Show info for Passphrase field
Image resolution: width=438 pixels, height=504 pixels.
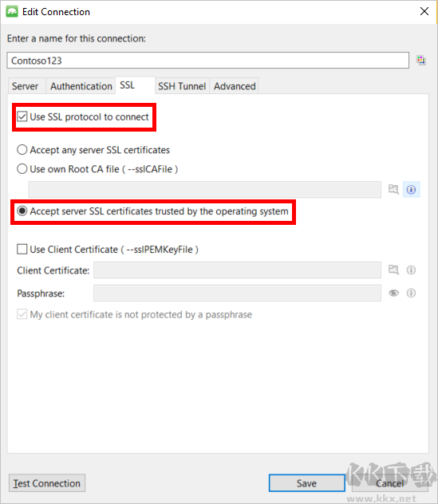pos(411,293)
